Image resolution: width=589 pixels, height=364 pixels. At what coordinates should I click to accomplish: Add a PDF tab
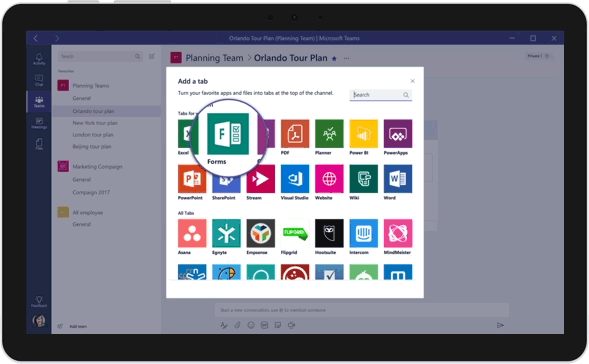pos(295,134)
